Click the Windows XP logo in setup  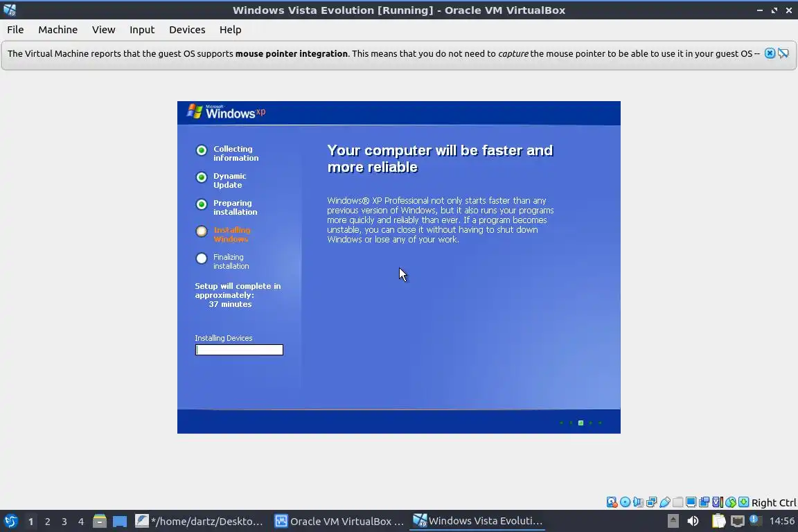[x=226, y=112]
